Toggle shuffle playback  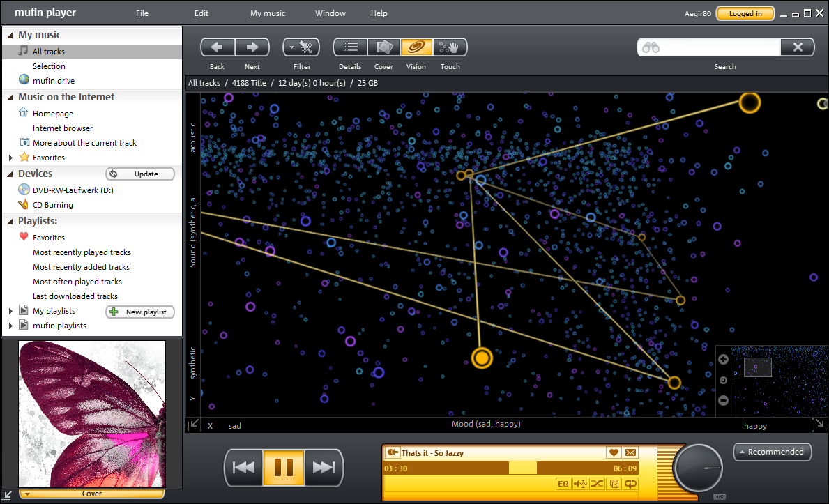[x=597, y=484]
